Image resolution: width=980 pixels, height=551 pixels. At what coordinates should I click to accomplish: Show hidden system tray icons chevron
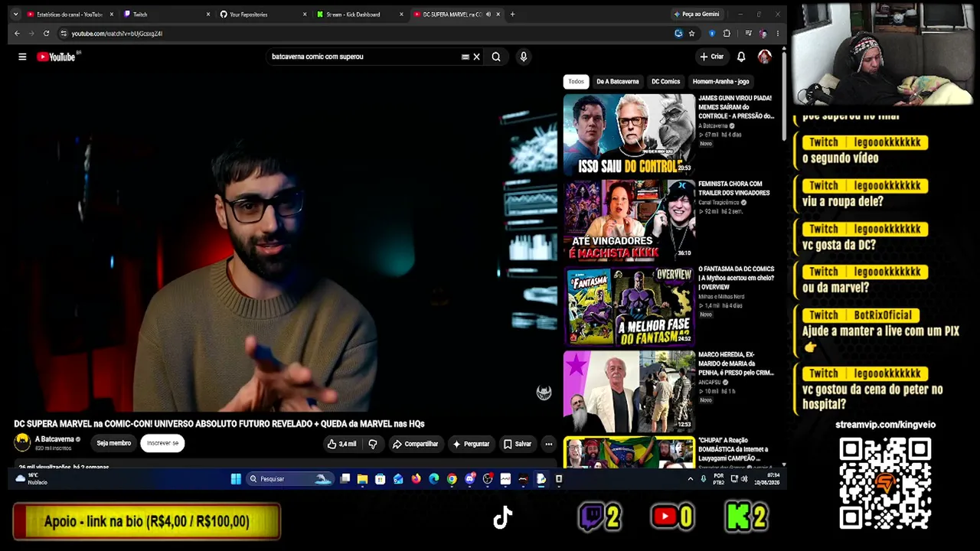click(x=690, y=479)
